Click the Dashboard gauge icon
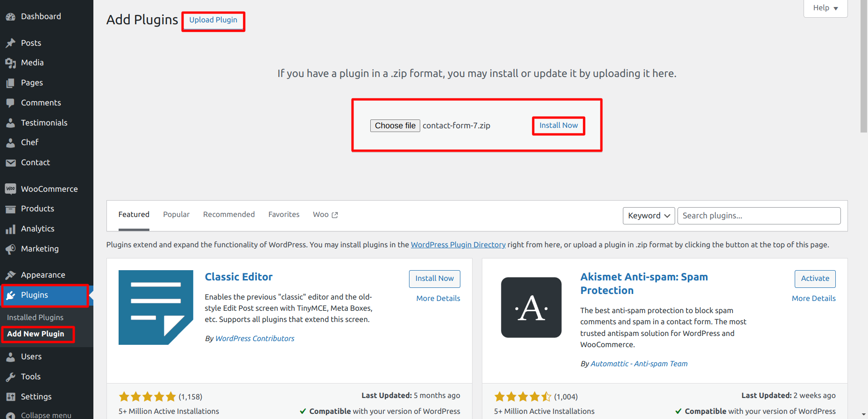Screen dimensions: 868x419 click(10, 17)
